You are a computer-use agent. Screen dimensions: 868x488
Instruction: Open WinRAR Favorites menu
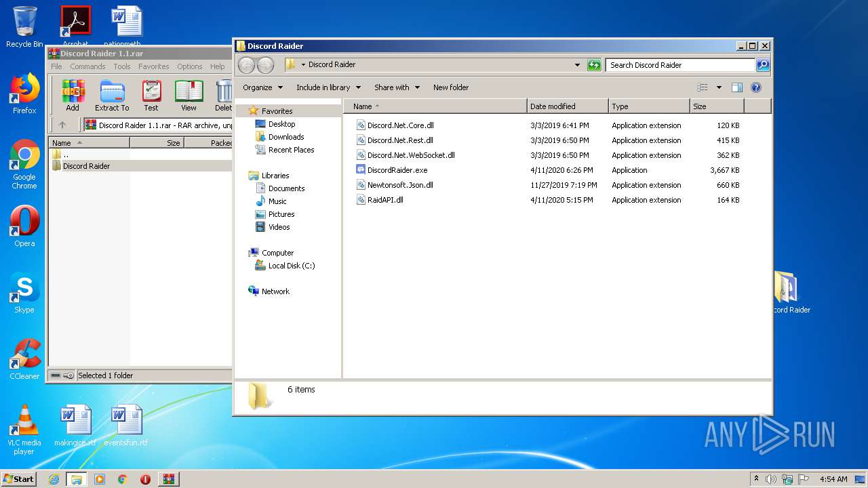point(154,66)
